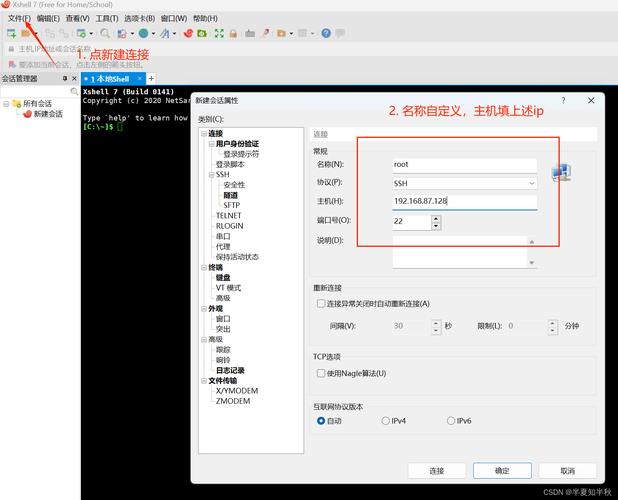Click the Open session folder toolbar icon
The width and height of the screenshot is (618, 500).
click(x=26, y=33)
